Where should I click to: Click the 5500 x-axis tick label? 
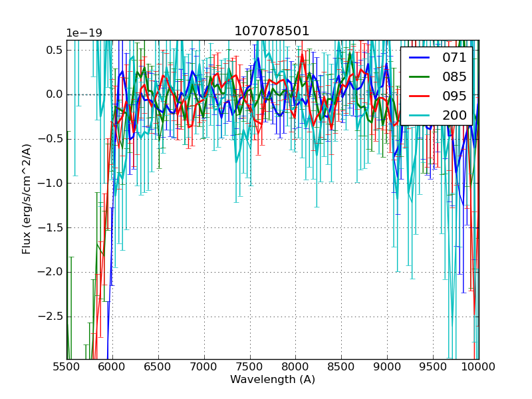click(x=66, y=367)
